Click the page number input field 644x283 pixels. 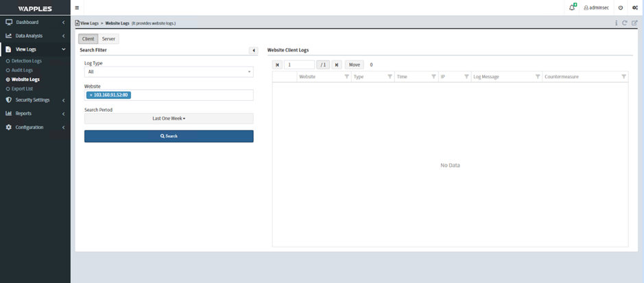[x=299, y=64]
